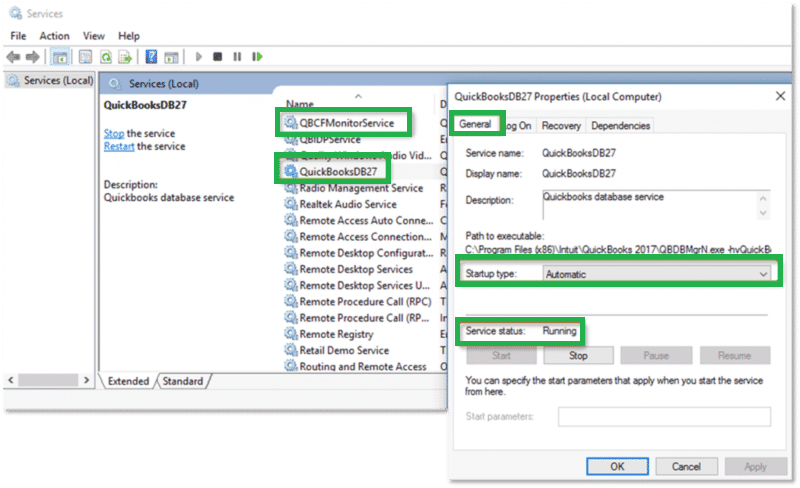This screenshot has height=488, width=800.
Task: Click the gear icon beside Remote Desktop Configuration
Action: [x=291, y=253]
